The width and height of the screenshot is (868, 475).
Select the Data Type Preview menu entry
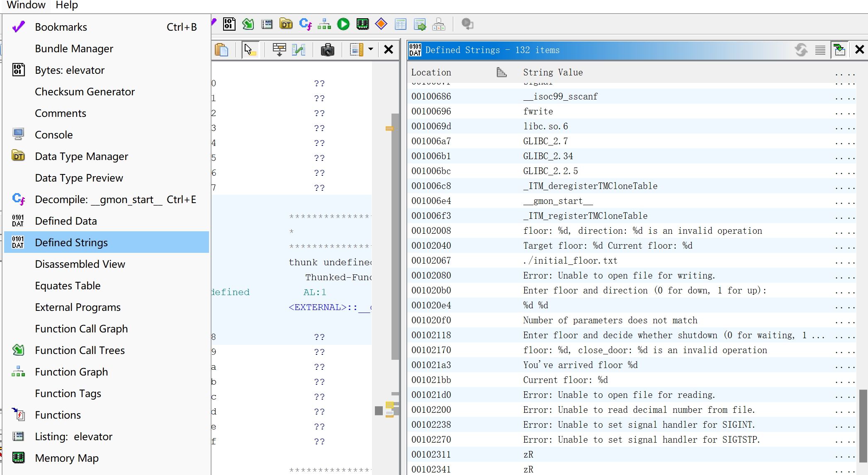pos(106,178)
